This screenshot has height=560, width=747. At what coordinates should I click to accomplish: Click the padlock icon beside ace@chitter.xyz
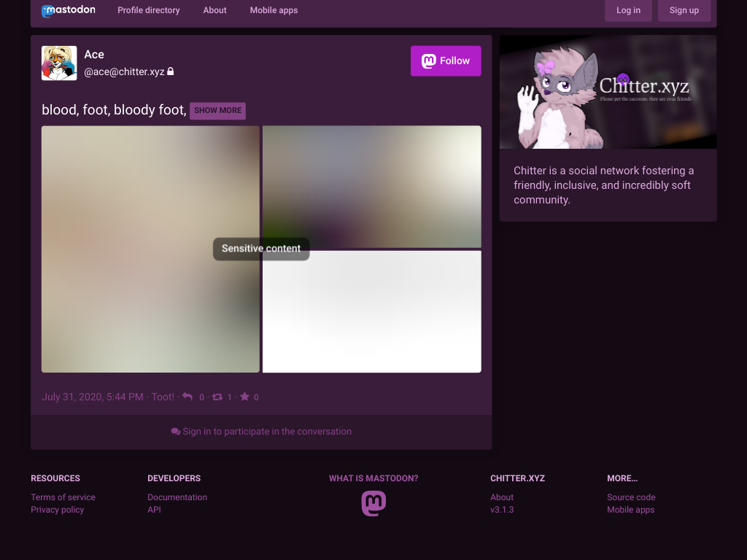pyautogui.click(x=171, y=71)
